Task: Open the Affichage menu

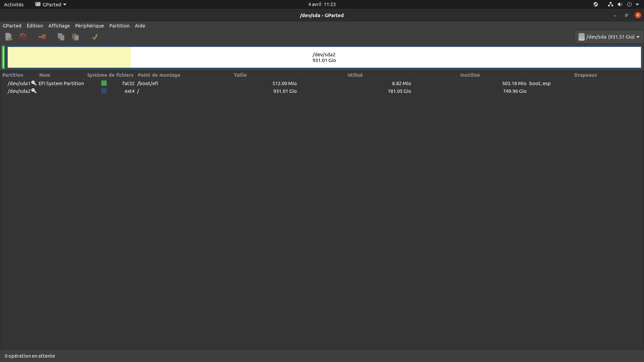Action: tap(59, 26)
